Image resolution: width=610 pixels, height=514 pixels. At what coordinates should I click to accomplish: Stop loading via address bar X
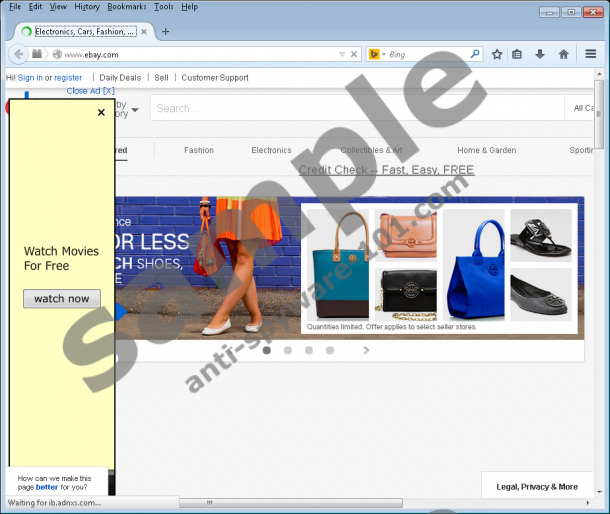pyautogui.click(x=354, y=54)
